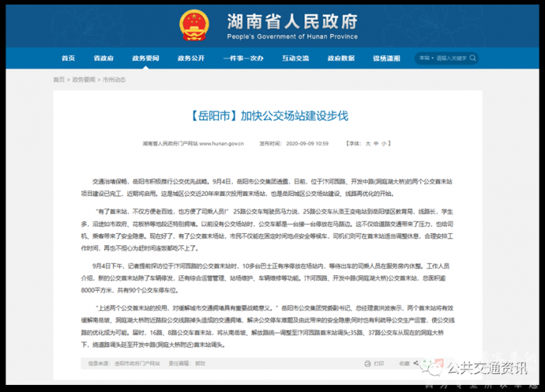Image resolution: width=545 pixels, height=392 pixels.
Task: Open the 一件事一次办 menu item
Action: (242, 58)
